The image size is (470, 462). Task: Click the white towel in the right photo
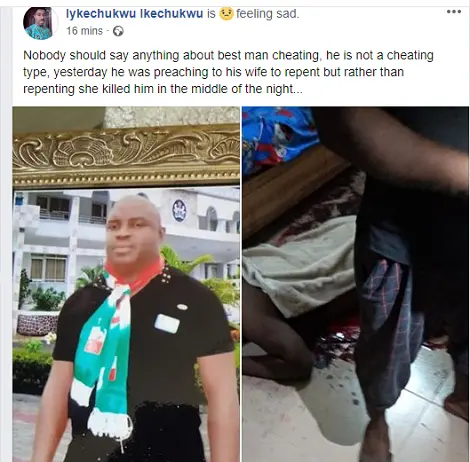tap(300, 267)
